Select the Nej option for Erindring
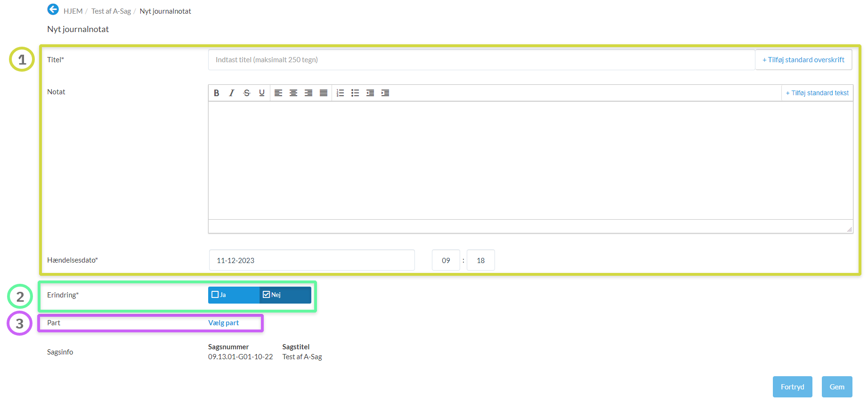 (x=267, y=295)
